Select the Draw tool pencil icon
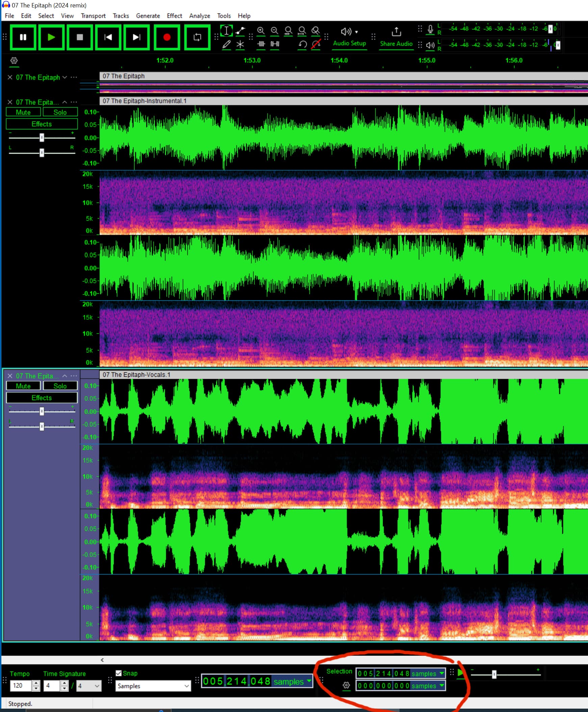Viewport: 588px width, 712px height. tap(227, 44)
